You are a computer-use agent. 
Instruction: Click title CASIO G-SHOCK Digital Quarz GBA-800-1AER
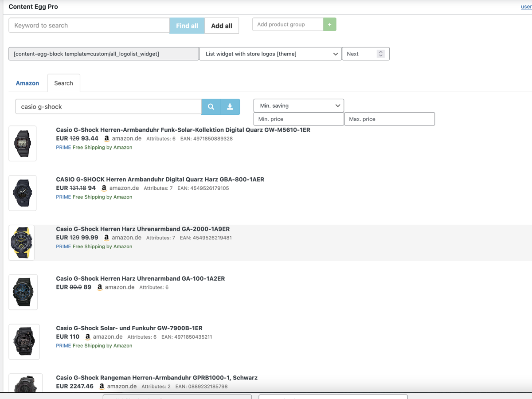[x=160, y=180]
